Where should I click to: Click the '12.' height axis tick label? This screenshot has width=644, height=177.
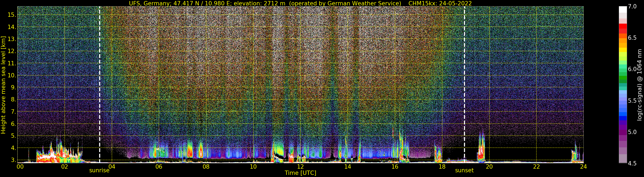(12, 51)
